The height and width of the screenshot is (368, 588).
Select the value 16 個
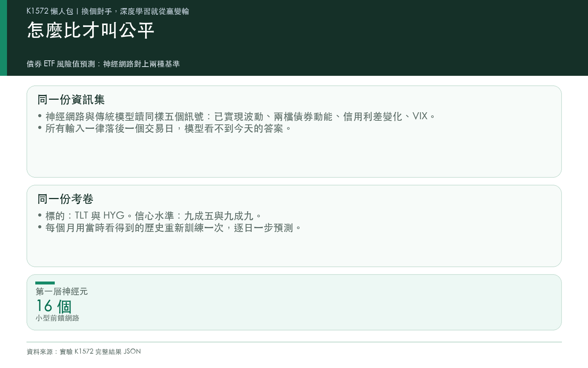point(54,306)
